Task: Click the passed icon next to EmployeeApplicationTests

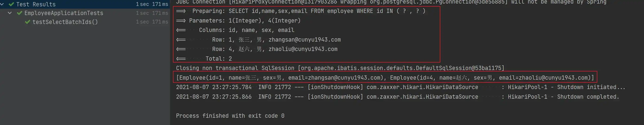Action: pos(19,13)
